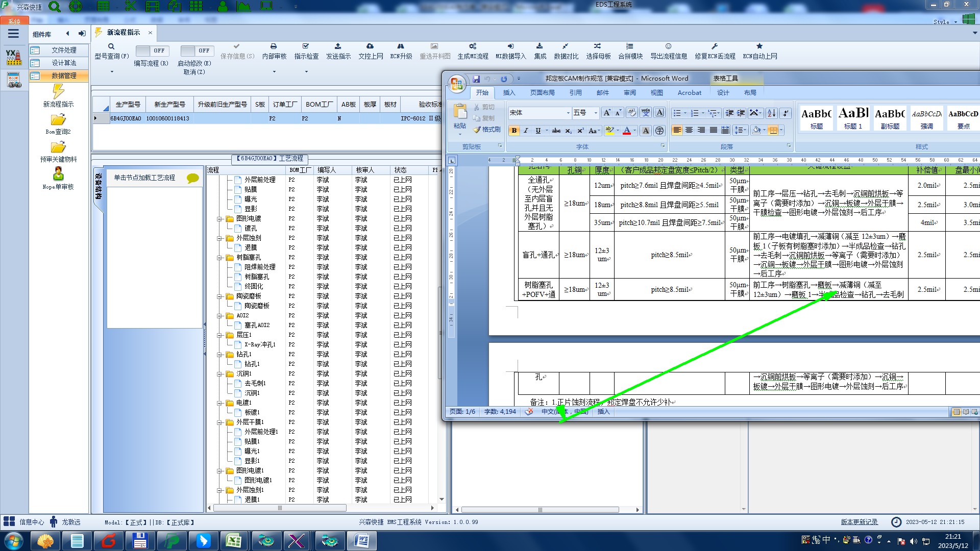Screen dimensions: 980x551
Task: Toggle bold formatting in Word ribbon
Action: [x=514, y=131]
